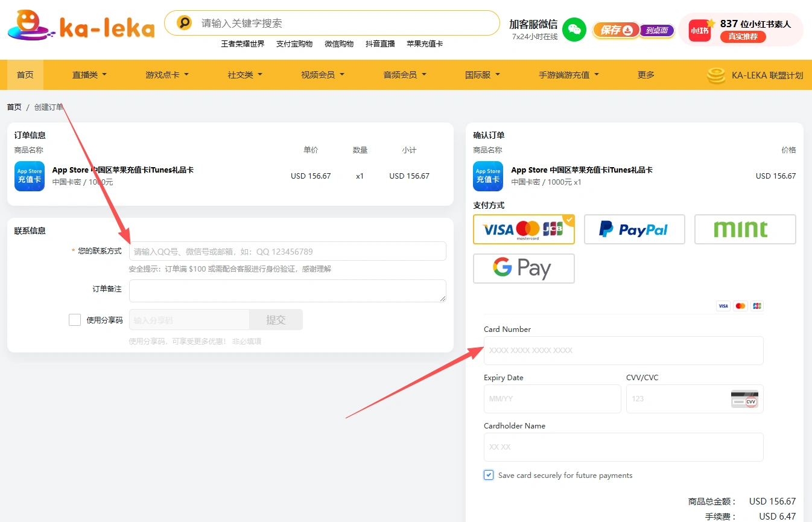Toggle Save card securely for future payments
The height and width of the screenshot is (522, 812).
pyautogui.click(x=489, y=475)
